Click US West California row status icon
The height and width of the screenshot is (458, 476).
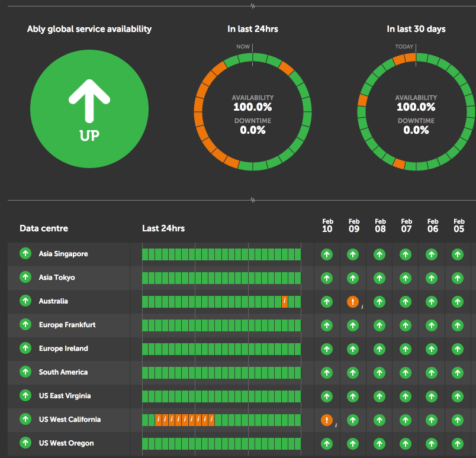tap(25, 419)
